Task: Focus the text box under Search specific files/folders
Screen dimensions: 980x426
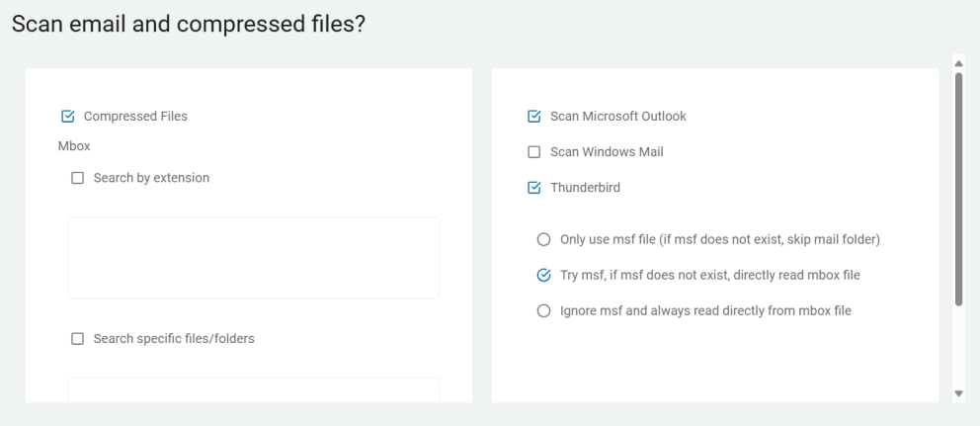Action: [253, 390]
